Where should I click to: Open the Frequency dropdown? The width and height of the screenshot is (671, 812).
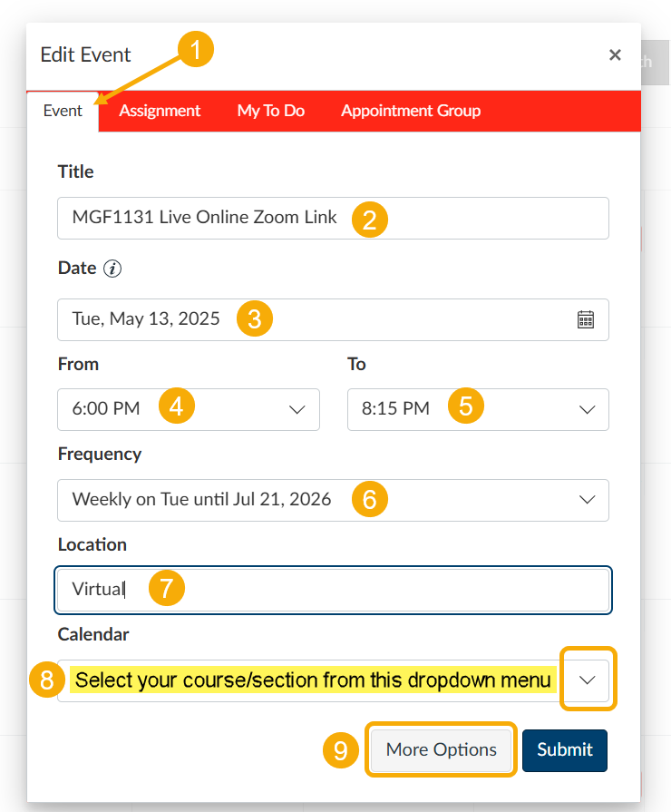(333, 500)
